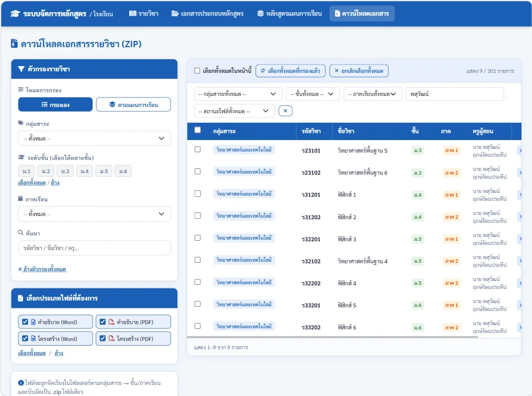Click the เลือกทั้งหมดที่กรองแล้ว button
Screen dimensions: 532x396
tap(291, 71)
